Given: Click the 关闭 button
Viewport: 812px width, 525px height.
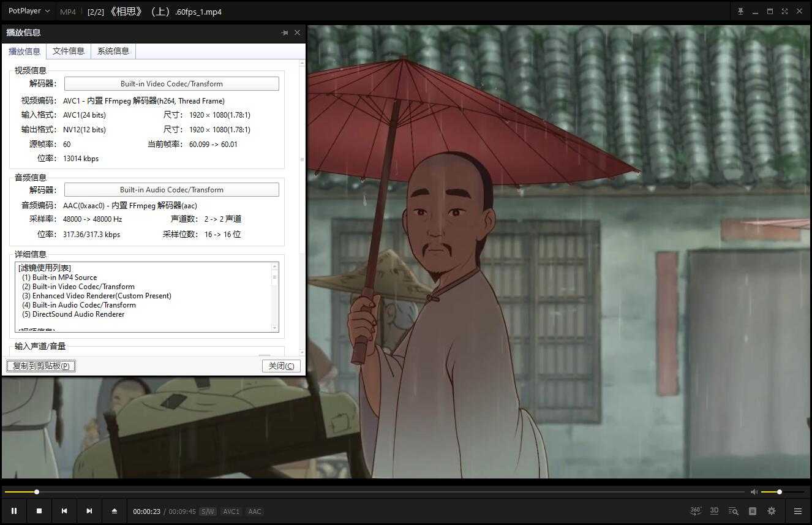Looking at the screenshot, I should [281, 366].
